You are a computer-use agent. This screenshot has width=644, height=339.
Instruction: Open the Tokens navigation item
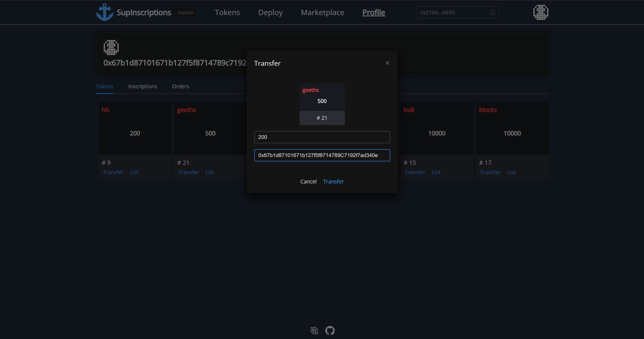click(x=227, y=12)
